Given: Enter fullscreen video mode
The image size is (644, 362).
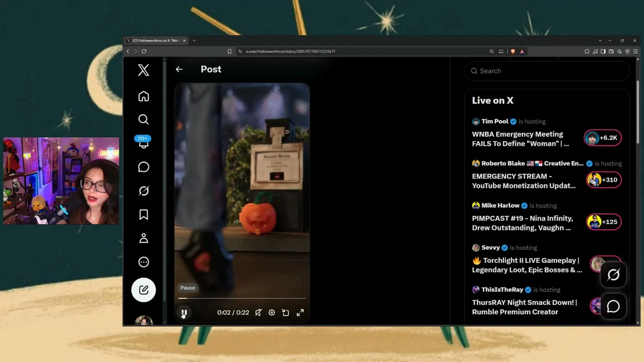Looking at the screenshot, I should [x=300, y=313].
